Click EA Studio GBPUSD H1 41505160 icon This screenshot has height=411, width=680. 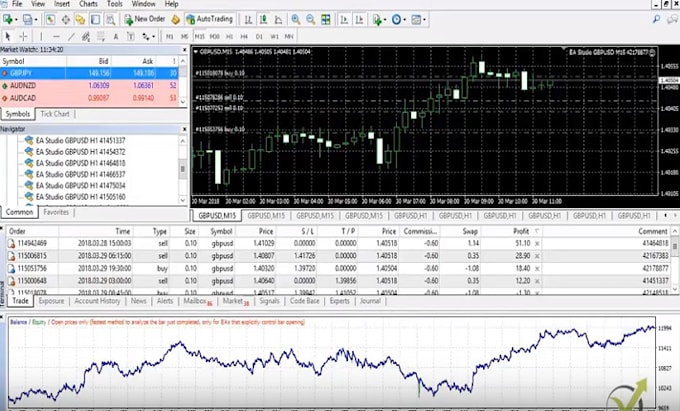click(x=27, y=197)
